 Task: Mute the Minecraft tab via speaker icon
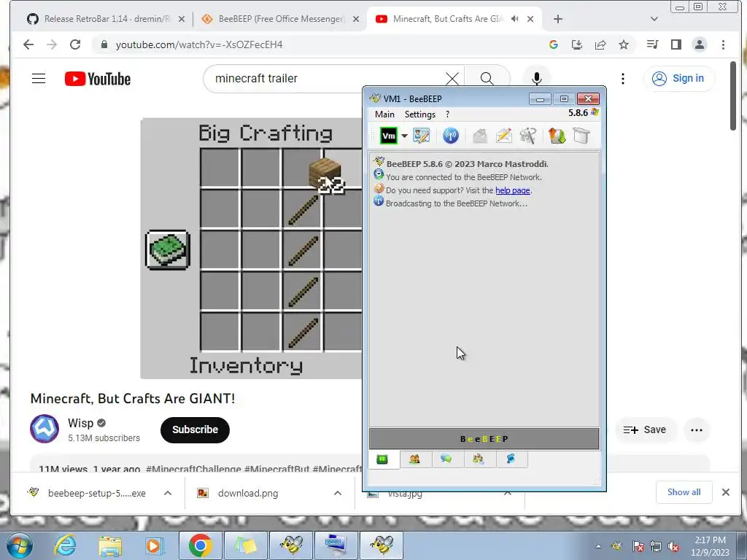515,19
